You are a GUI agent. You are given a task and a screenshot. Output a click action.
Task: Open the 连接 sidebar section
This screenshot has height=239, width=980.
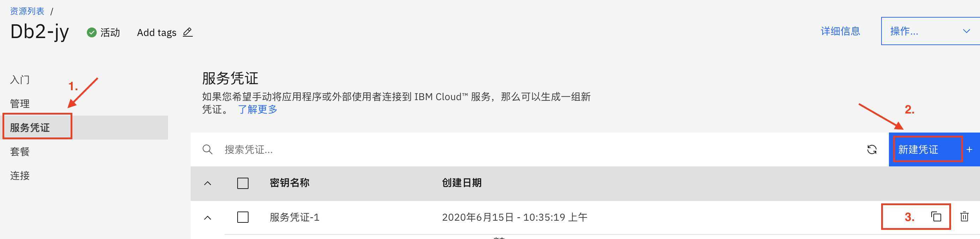(20, 176)
